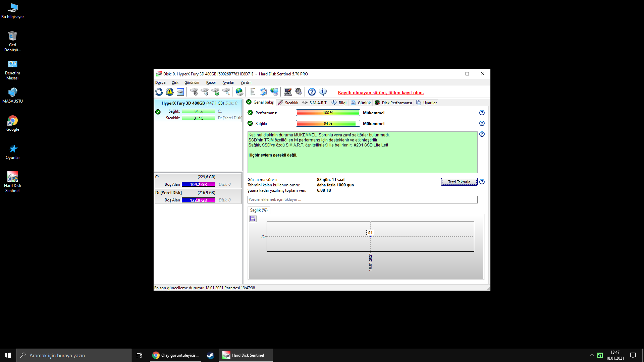Click the notepad report toolbar icon

(253, 92)
